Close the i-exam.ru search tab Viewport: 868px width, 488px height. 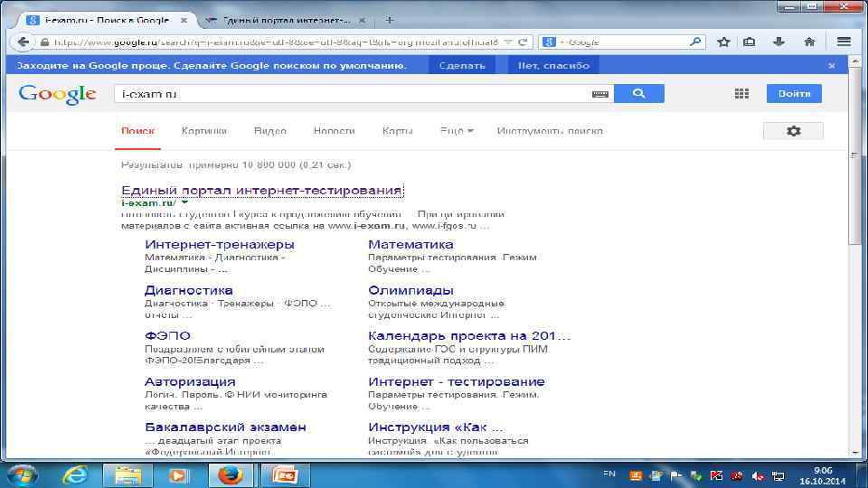click(184, 20)
